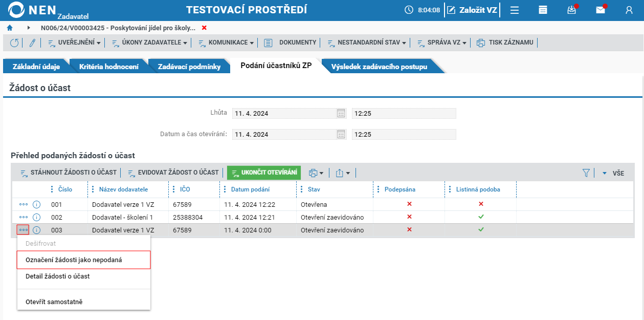Choose Otevřít samostatně from context menu
The width and height of the screenshot is (644, 320).
[84, 302]
